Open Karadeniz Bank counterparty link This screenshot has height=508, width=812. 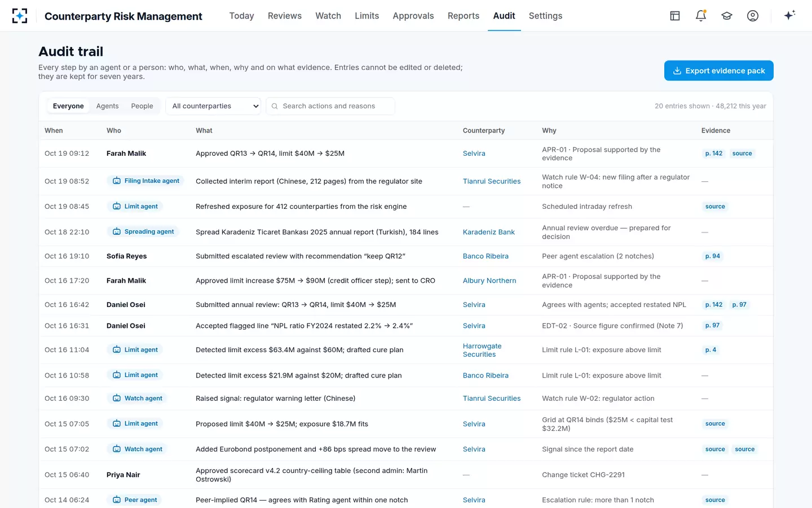click(x=489, y=232)
